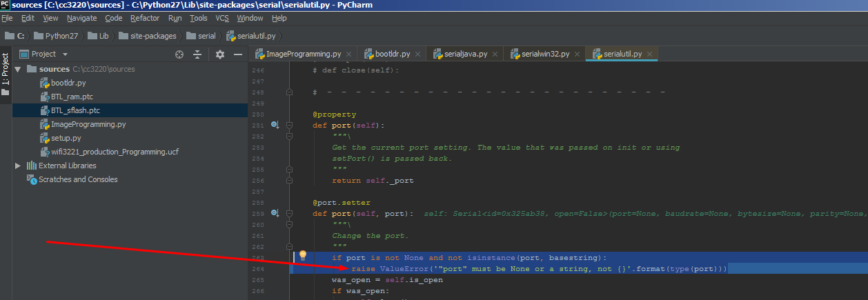Click the Python file icon of bootldr.py in tree
868x300 pixels.
tap(44, 83)
